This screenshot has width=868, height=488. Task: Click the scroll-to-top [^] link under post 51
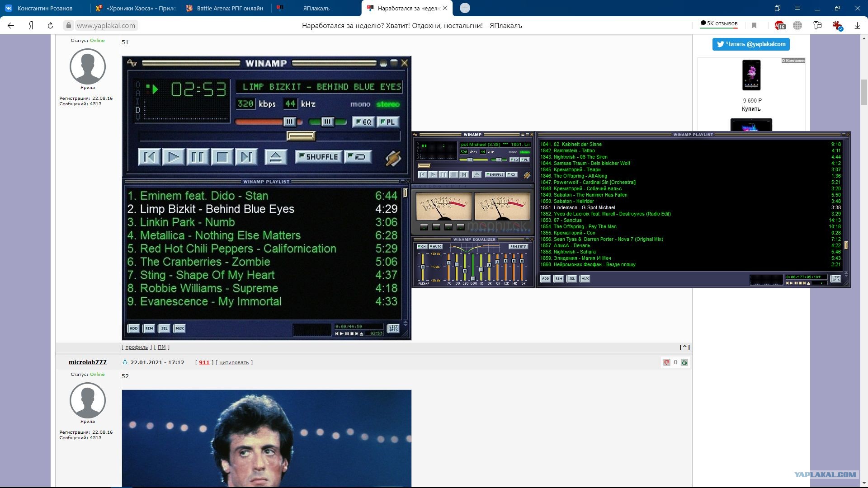684,347
